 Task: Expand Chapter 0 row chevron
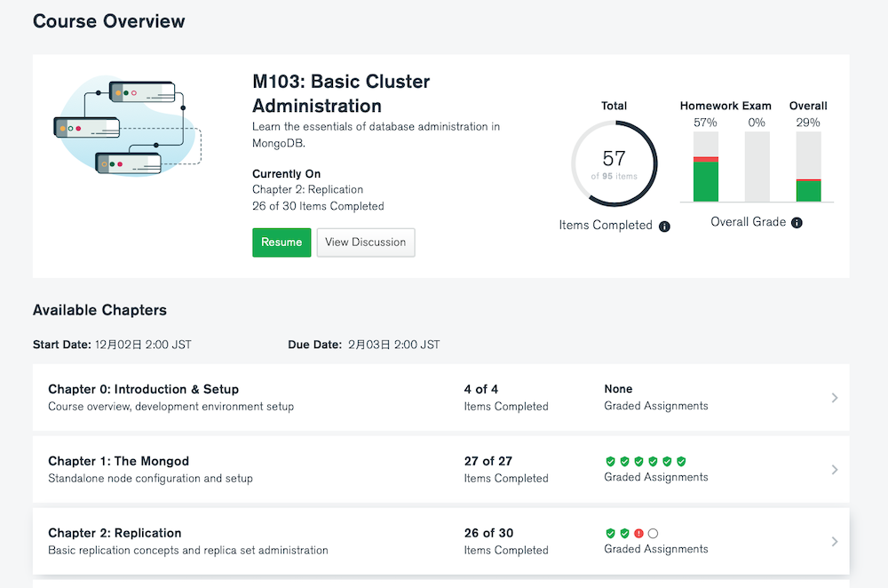point(835,398)
